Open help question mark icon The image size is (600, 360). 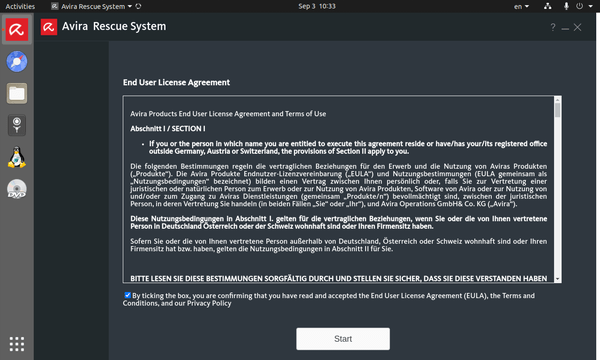pyautogui.click(x=553, y=27)
